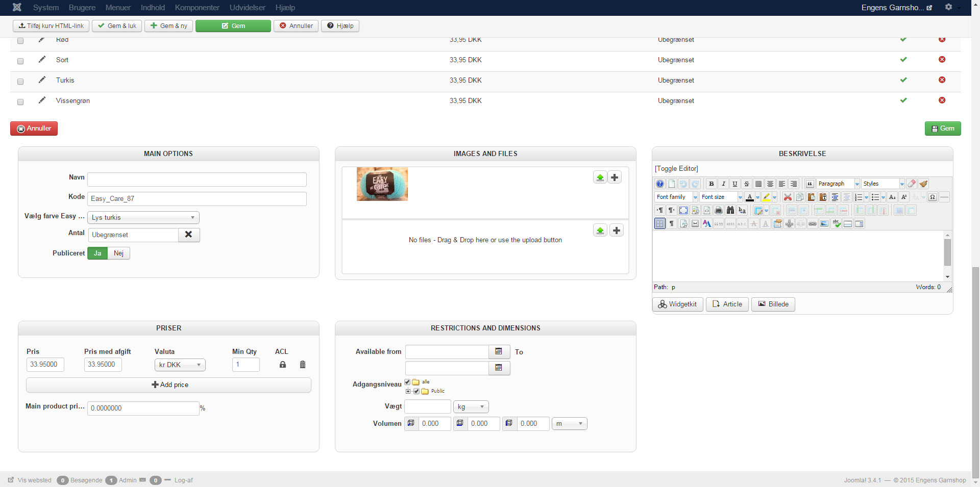Open the Komponenter menu
This screenshot has width=980, height=487.
click(197, 8)
